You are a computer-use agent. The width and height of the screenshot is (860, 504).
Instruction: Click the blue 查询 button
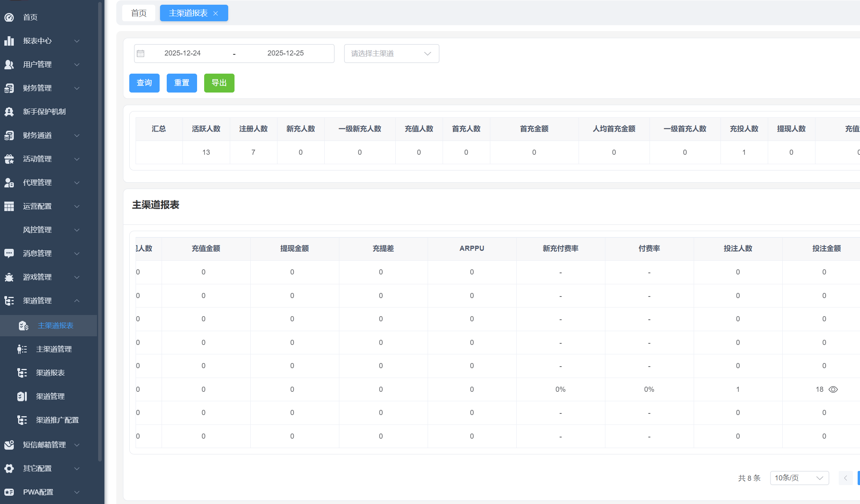pyautogui.click(x=144, y=83)
